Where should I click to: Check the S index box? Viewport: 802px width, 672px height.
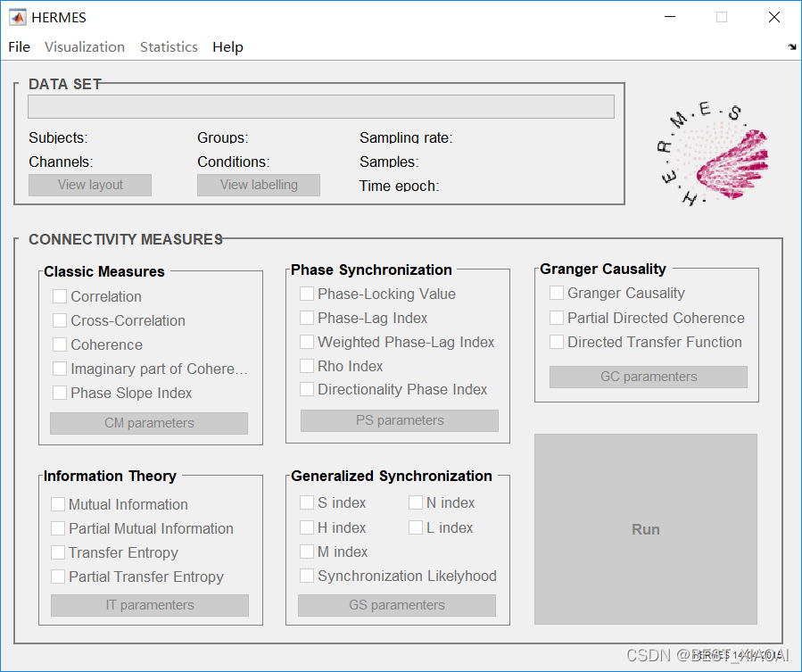(x=306, y=502)
